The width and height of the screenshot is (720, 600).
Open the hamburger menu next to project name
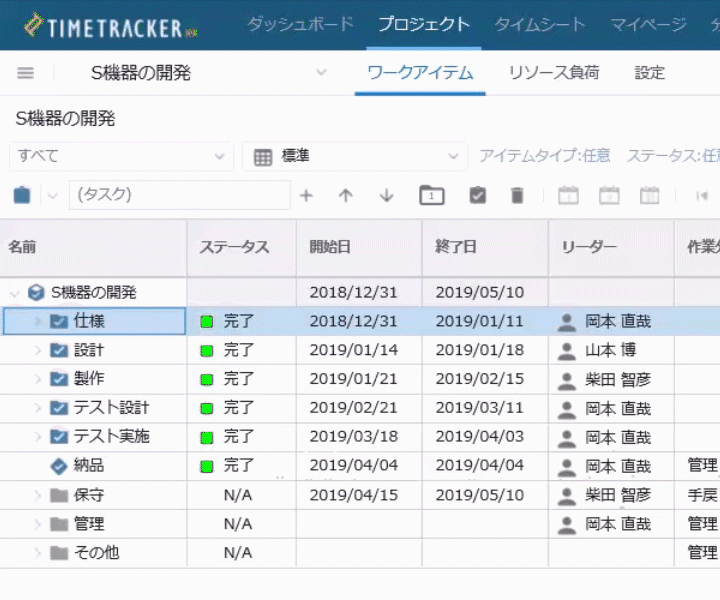coord(26,73)
